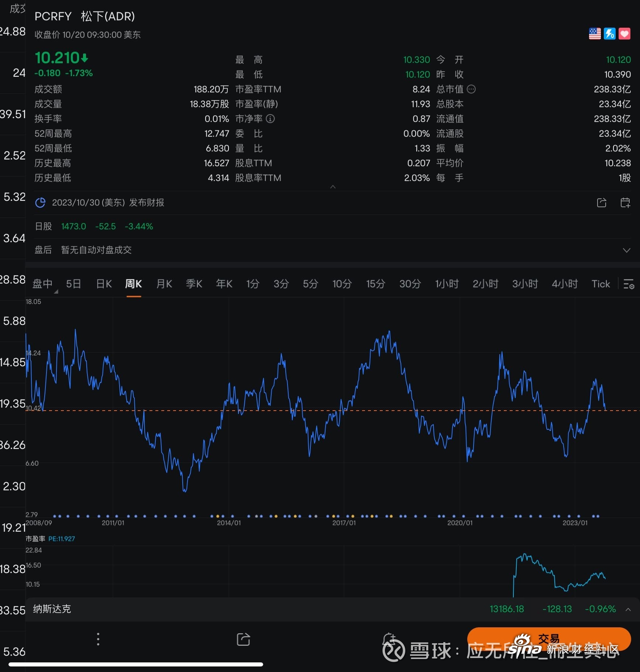
Task: Select the 10分 interval tab
Action: point(342,284)
